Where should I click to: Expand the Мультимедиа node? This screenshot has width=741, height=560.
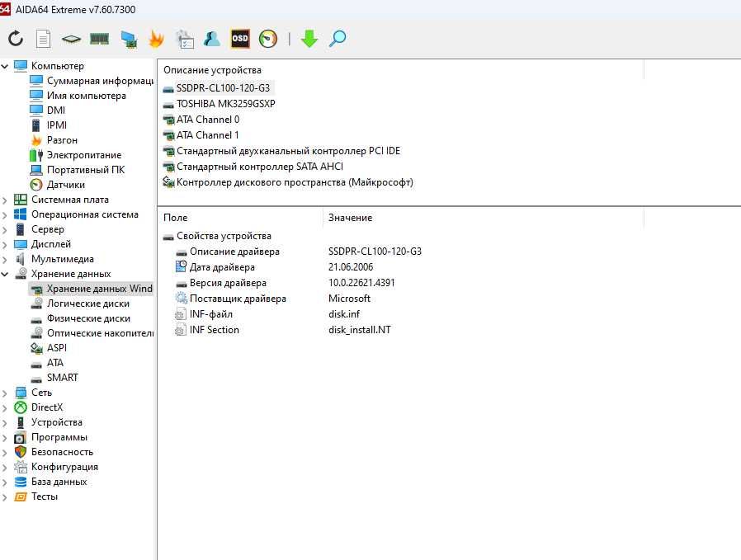point(5,259)
